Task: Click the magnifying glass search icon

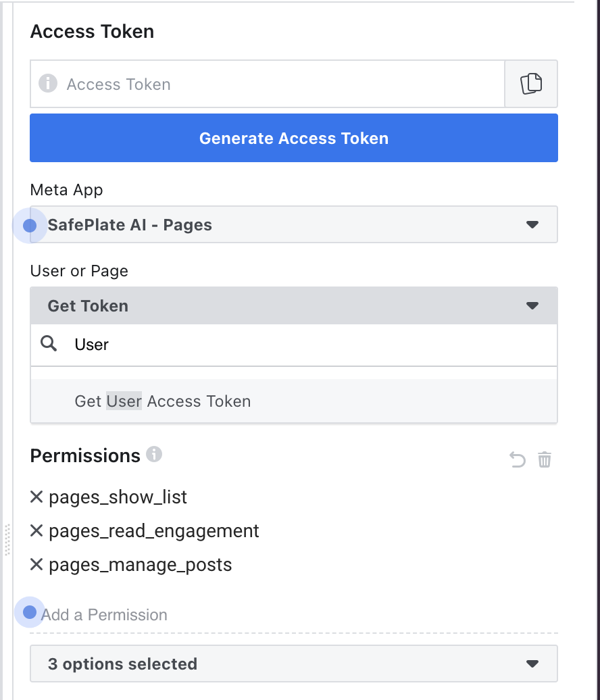Action: click(x=48, y=344)
